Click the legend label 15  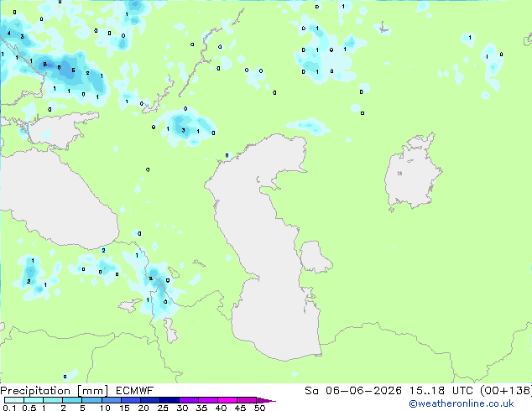click(x=124, y=408)
